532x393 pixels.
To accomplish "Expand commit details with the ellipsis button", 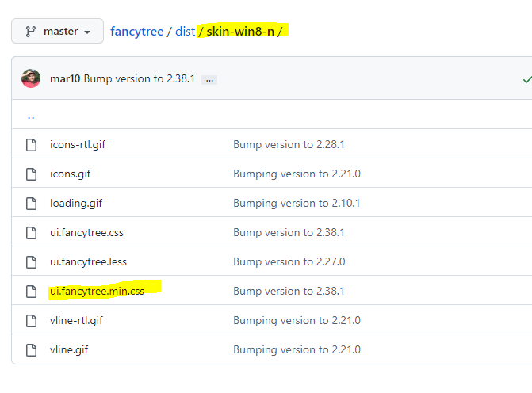I will tap(209, 80).
